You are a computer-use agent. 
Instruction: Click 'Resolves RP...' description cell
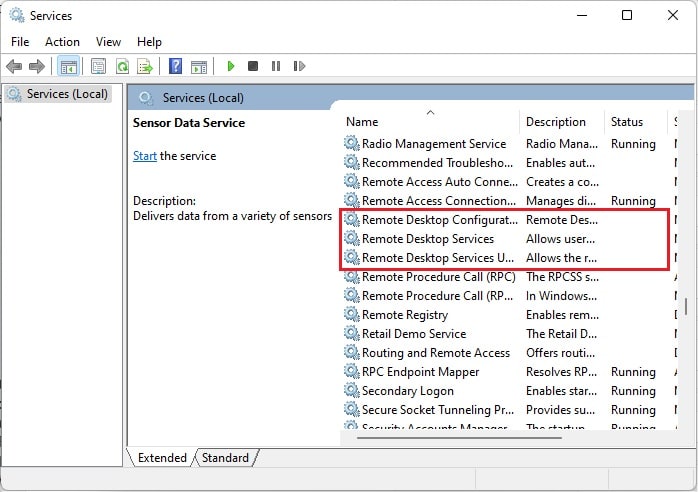(x=561, y=371)
